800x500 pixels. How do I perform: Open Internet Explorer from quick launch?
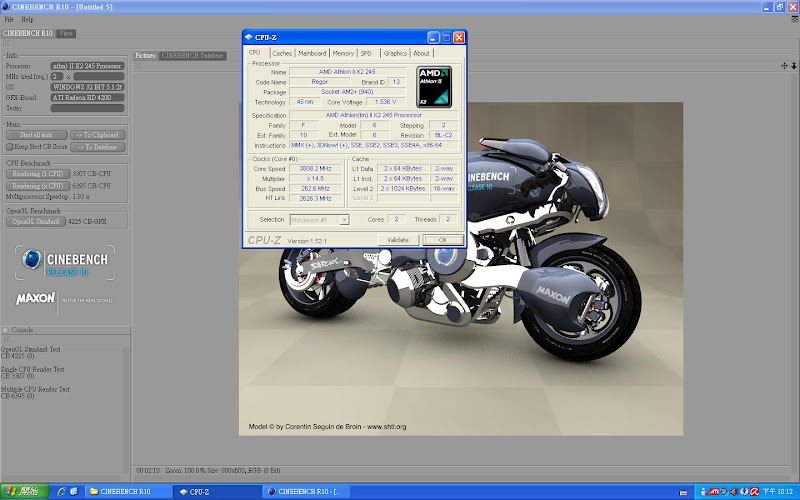tap(62, 491)
